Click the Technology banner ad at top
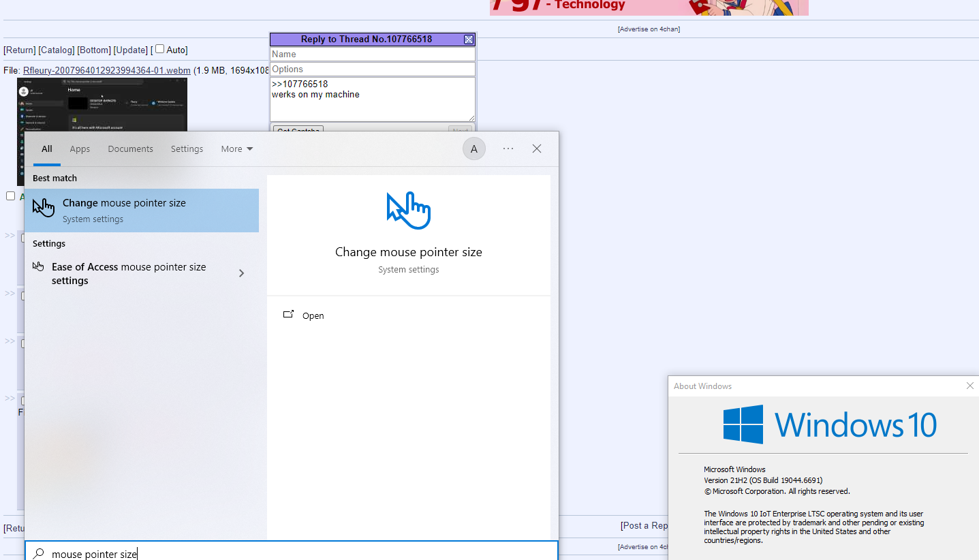This screenshot has width=979, height=560. pyautogui.click(x=649, y=7)
